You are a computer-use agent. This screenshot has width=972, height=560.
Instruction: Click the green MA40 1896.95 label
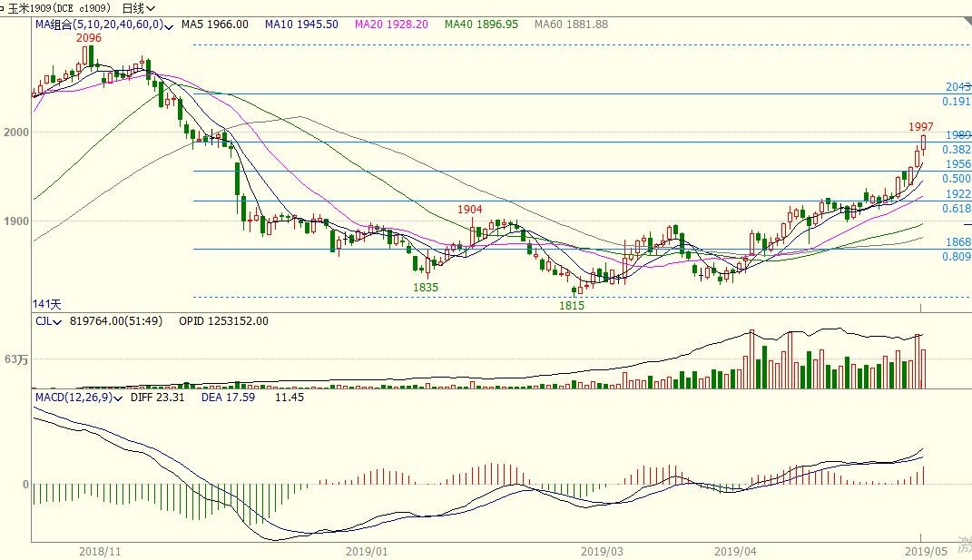481,25
